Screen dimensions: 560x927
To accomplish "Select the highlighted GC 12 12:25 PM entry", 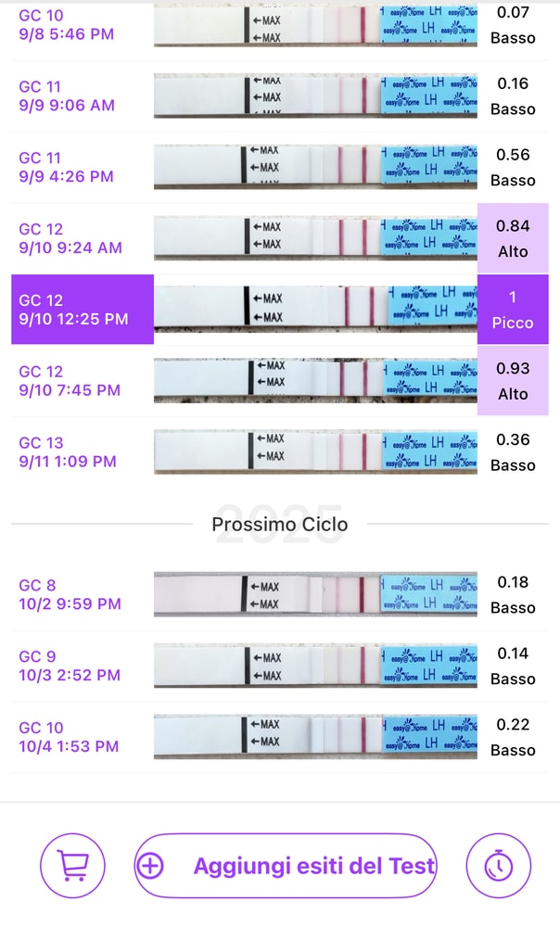I will (x=83, y=310).
